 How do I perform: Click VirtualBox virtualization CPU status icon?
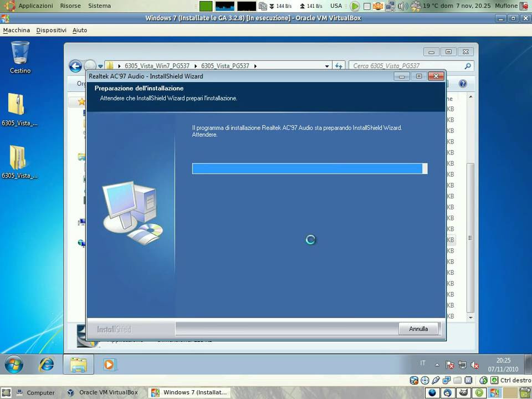click(468, 380)
